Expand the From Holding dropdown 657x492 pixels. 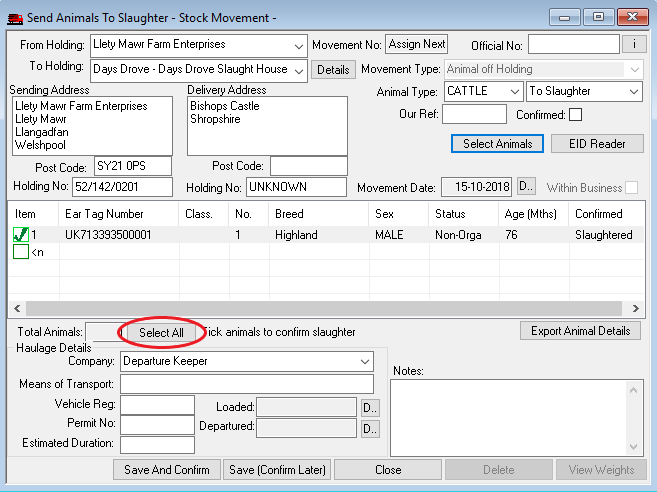tap(298, 46)
